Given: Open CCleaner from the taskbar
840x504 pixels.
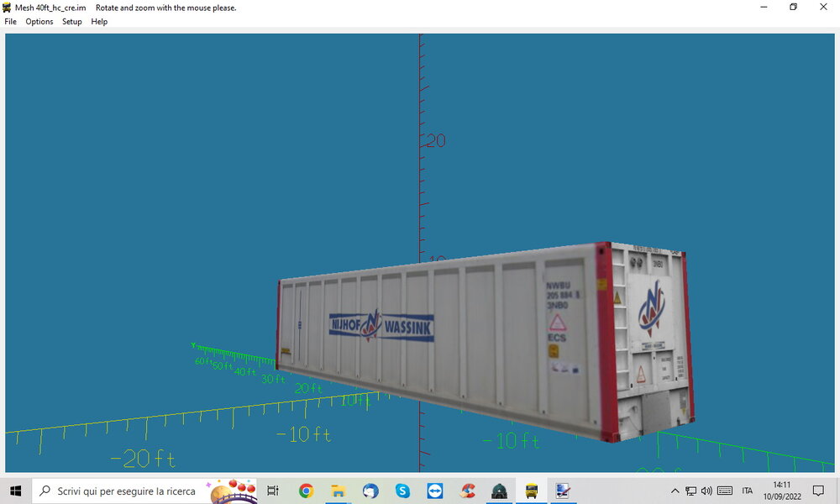Looking at the screenshot, I should [467, 491].
